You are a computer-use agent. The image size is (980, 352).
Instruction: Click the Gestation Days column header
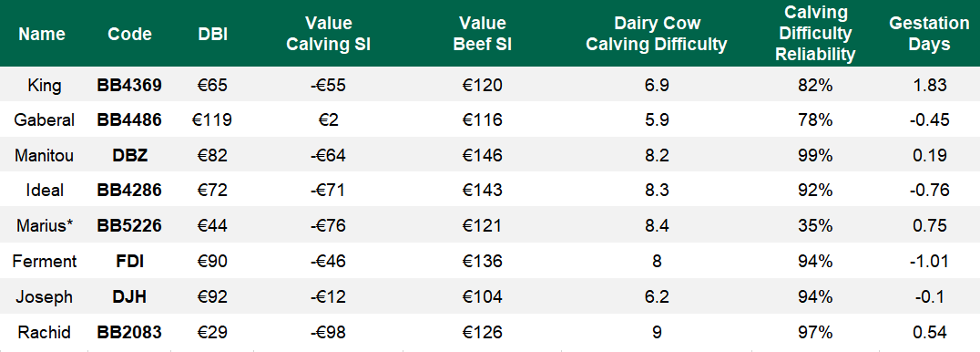929,34
